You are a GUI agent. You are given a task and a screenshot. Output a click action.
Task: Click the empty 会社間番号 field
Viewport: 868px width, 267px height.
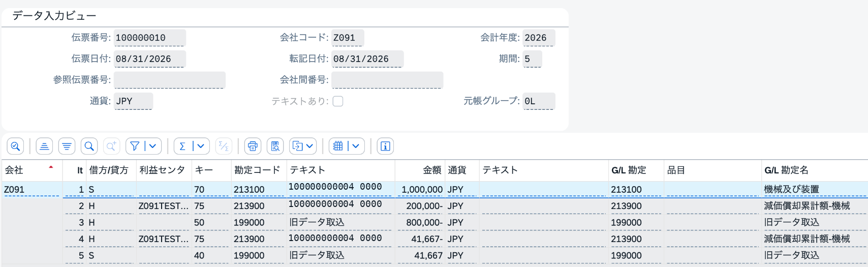(x=388, y=80)
